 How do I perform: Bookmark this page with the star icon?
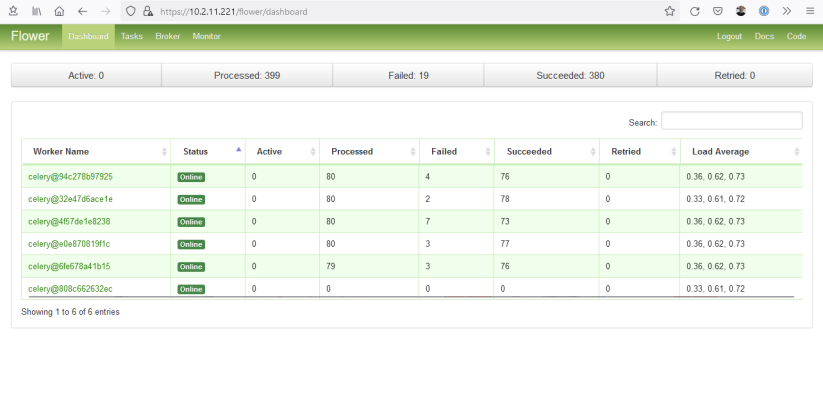pos(670,11)
